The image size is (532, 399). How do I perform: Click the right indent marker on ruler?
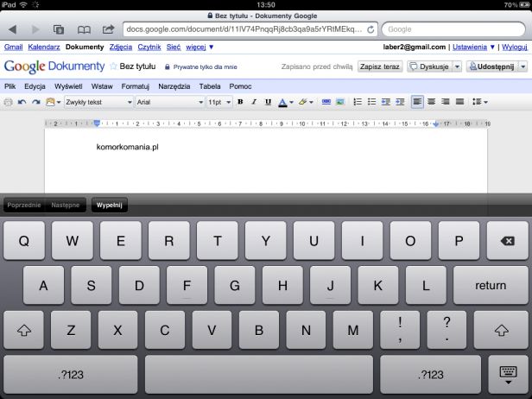tap(436, 124)
